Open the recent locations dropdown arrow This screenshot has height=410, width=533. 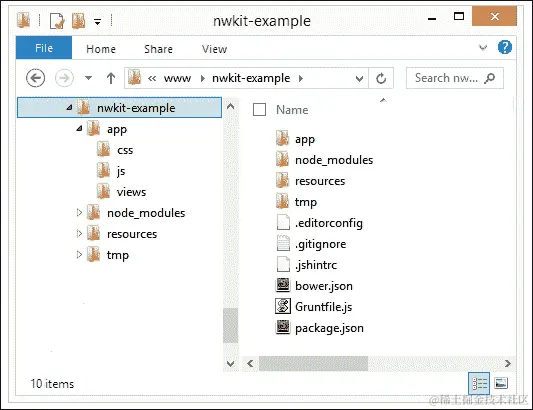point(88,78)
